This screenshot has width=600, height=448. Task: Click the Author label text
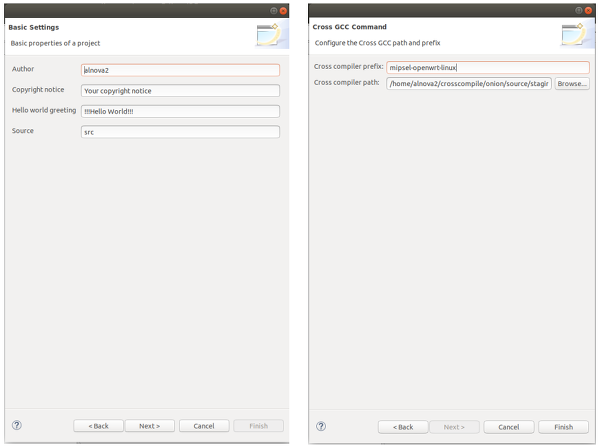pyautogui.click(x=23, y=69)
